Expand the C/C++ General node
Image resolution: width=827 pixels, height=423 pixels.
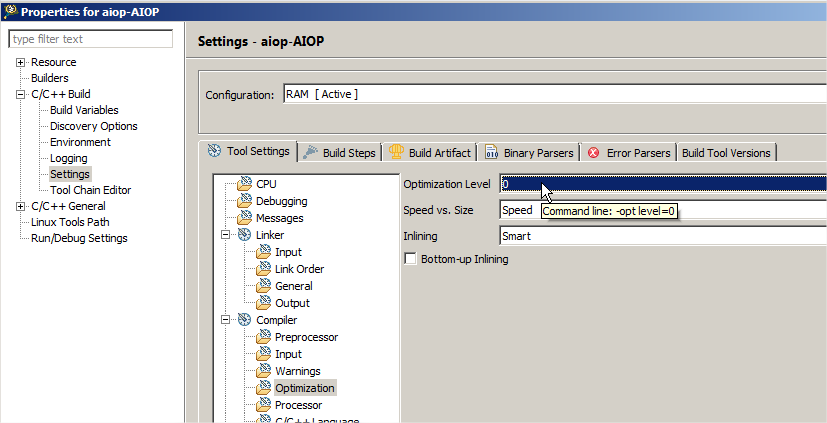(x=21, y=206)
